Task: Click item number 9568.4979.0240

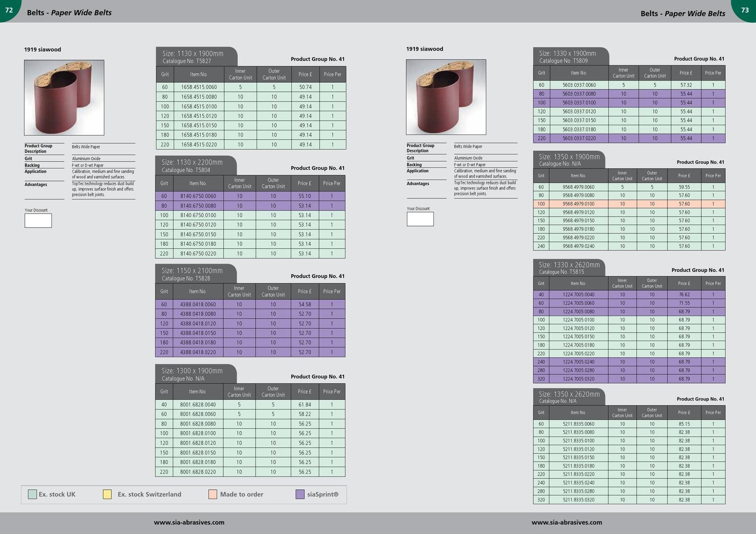Action: click(579, 246)
